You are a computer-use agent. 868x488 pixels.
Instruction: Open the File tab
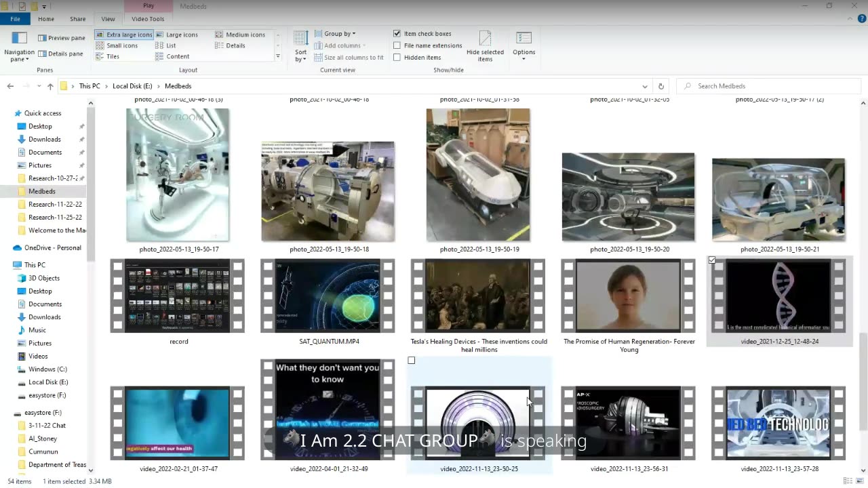click(x=15, y=19)
